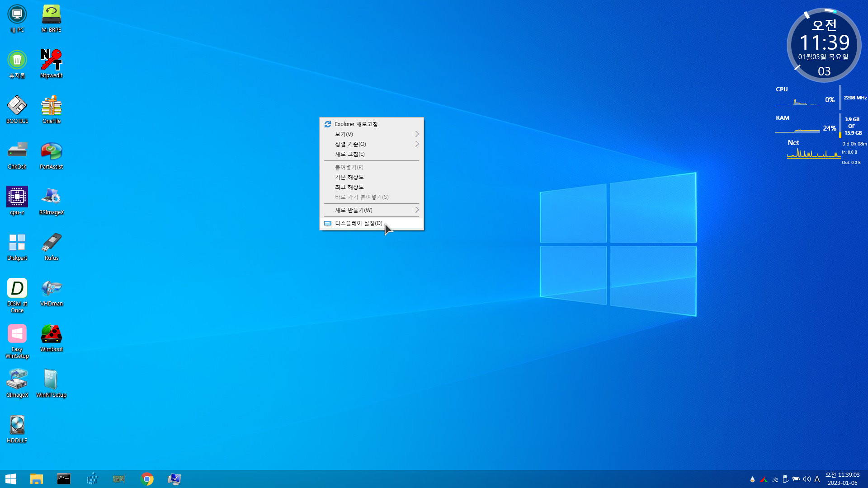Expand the 정렬 기준(O) submenu
The width and height of the screenshot is (868, 488).
(x=372, y=144)
